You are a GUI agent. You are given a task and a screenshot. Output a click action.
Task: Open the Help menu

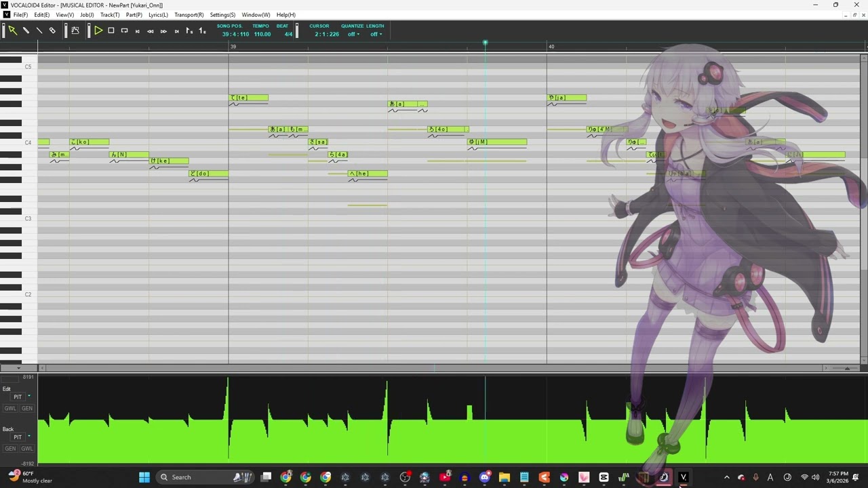click(285, 15)
